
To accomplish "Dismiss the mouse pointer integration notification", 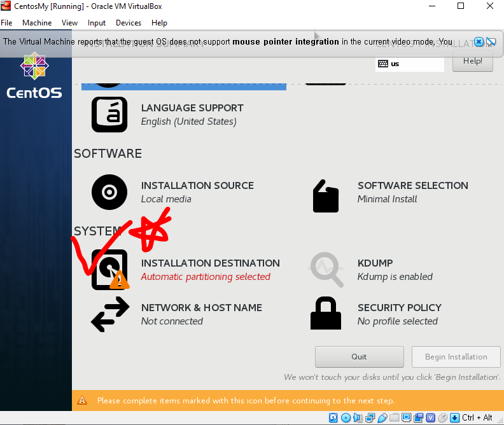I will [x=479, y=42].
